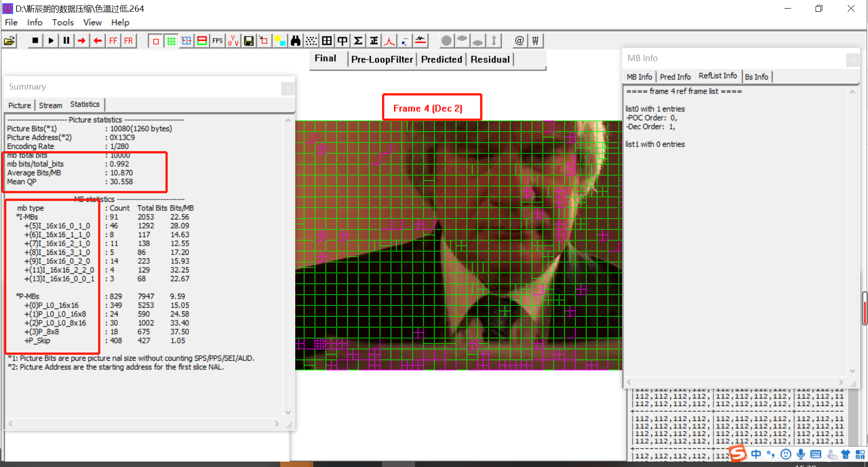Open the View menu
Image resolution: width=868 pixels, height=467 pixels.
point(92,22)
